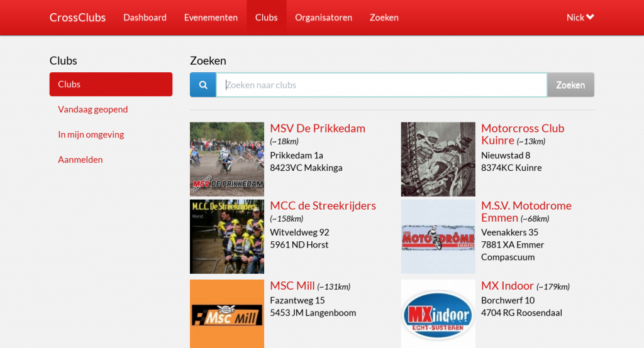Viewport: 644px width, 348px height.
Task: Open the MX Indoor club title
Action: (x=508, y=286)
